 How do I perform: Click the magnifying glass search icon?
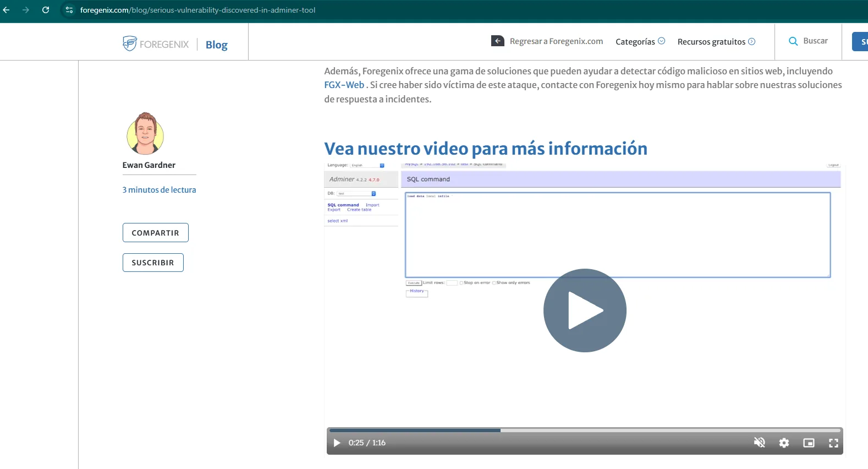click(793, 41)
